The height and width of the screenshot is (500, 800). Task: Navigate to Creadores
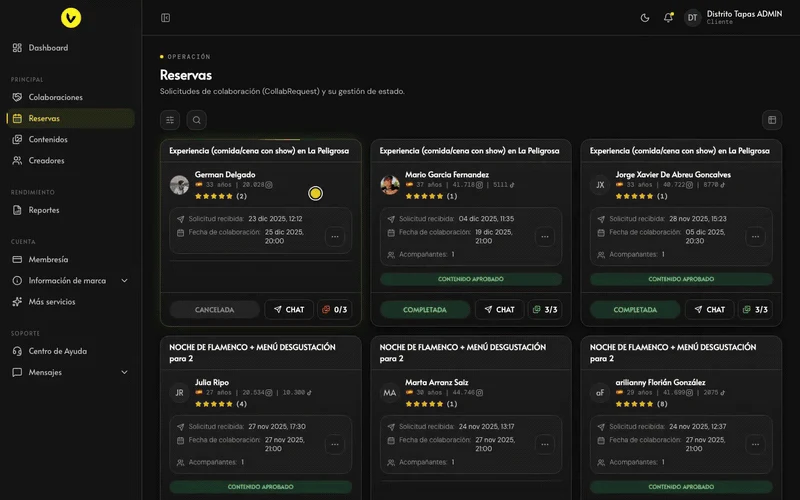[x=71, y=161]
